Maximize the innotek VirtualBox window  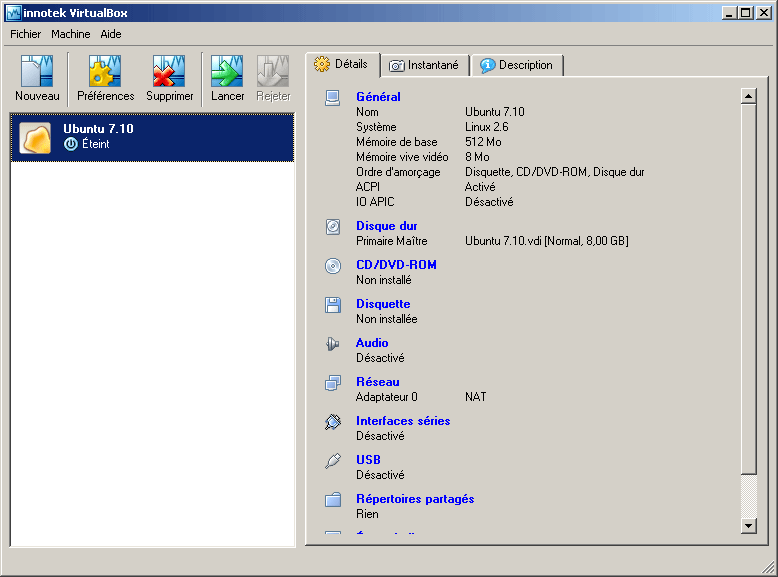point(745,13)
